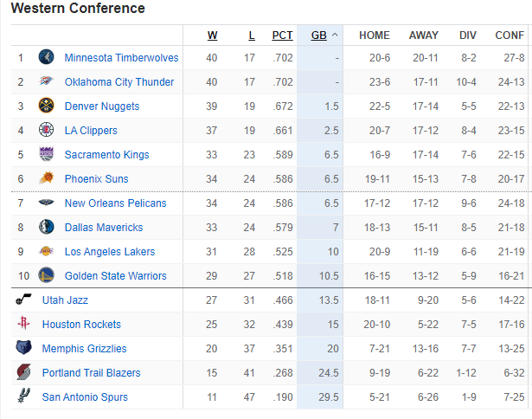Sort standings by PCT column header
This screenshot has height=419, width=532.
[x=282, y=35]
